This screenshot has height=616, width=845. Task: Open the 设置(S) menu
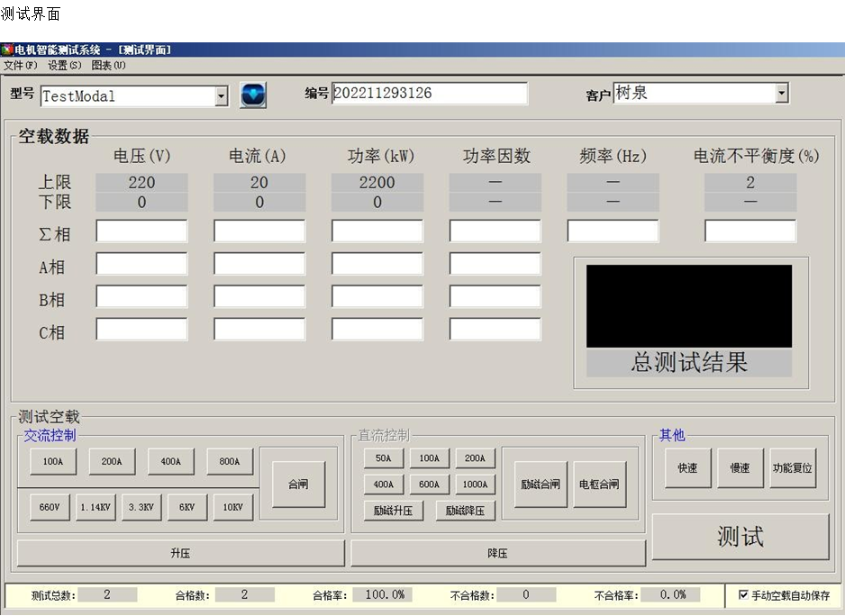[x=64, y=66]
